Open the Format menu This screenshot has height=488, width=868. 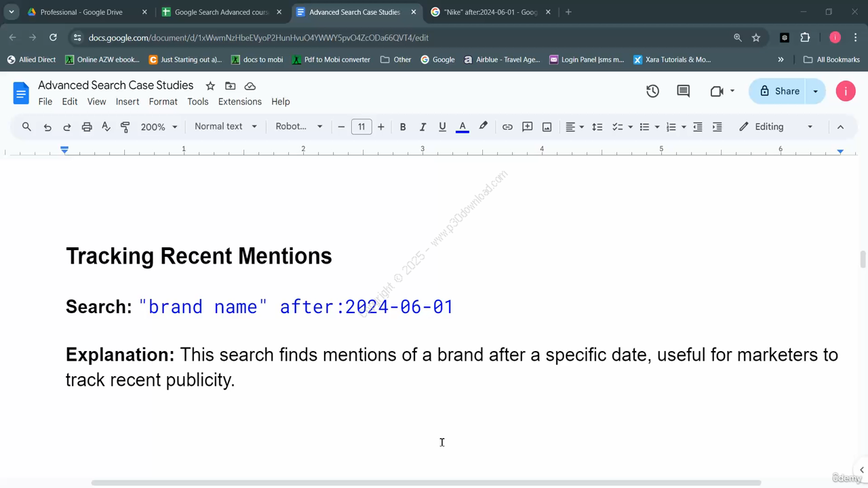(163, 102)
